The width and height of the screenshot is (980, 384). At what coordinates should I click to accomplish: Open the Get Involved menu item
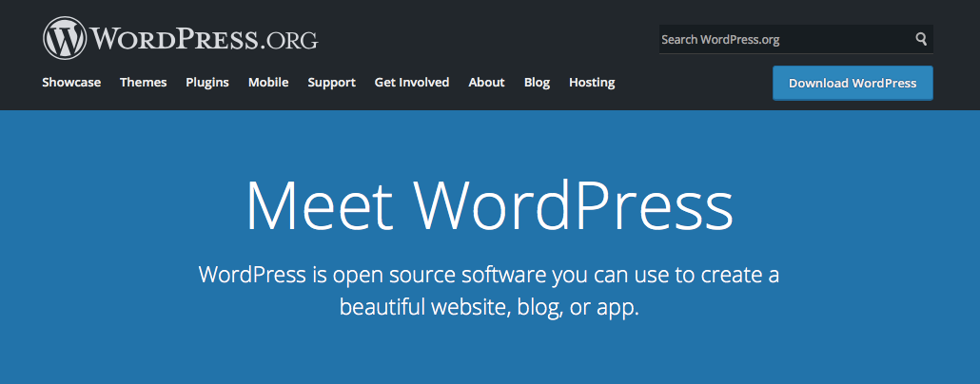coord(412,83)
